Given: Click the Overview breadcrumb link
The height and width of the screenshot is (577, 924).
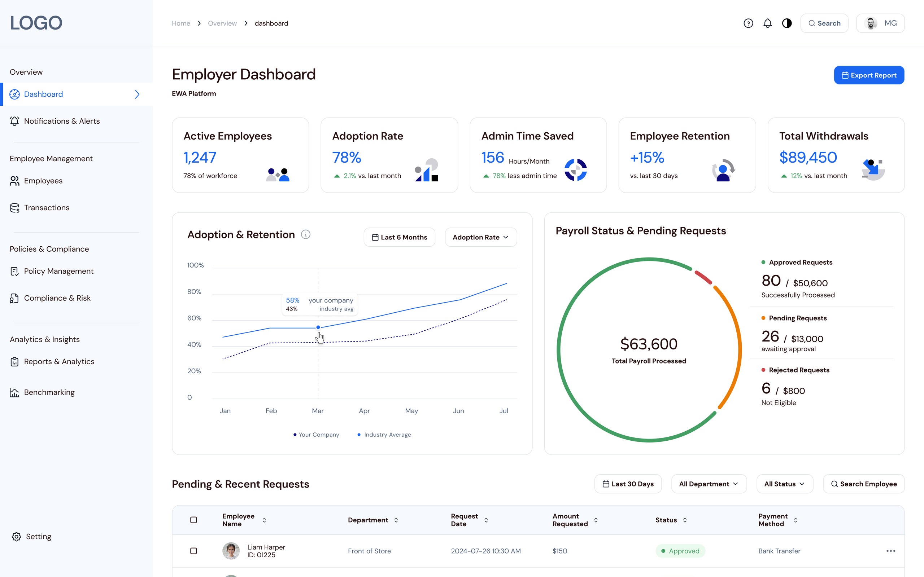Looking at the screenshot, I should 222,23.
